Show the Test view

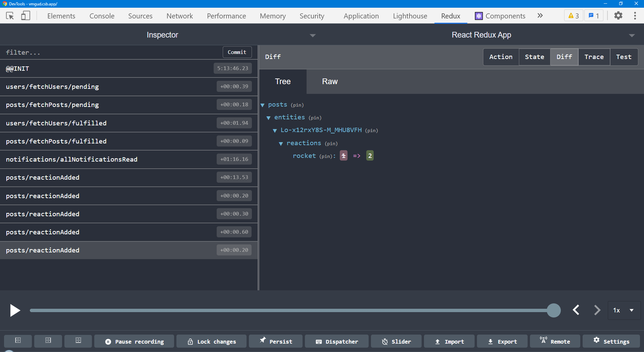[x=624, y=57]
